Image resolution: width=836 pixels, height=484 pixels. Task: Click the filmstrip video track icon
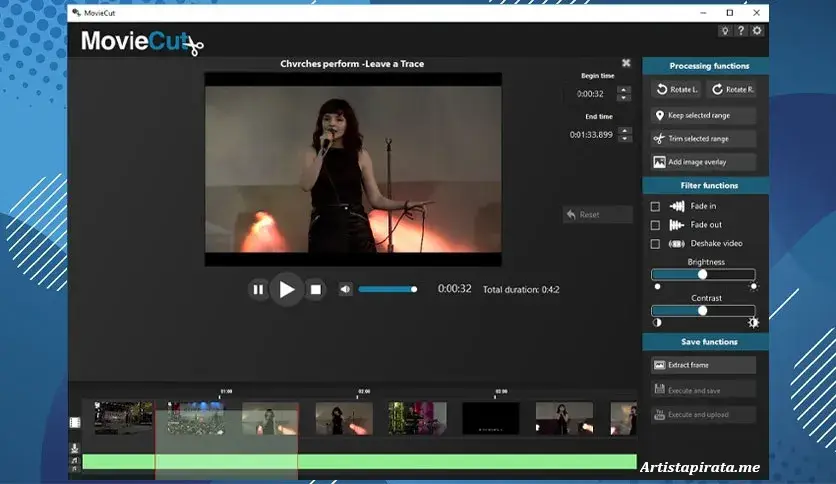click(x=74, y=422)
